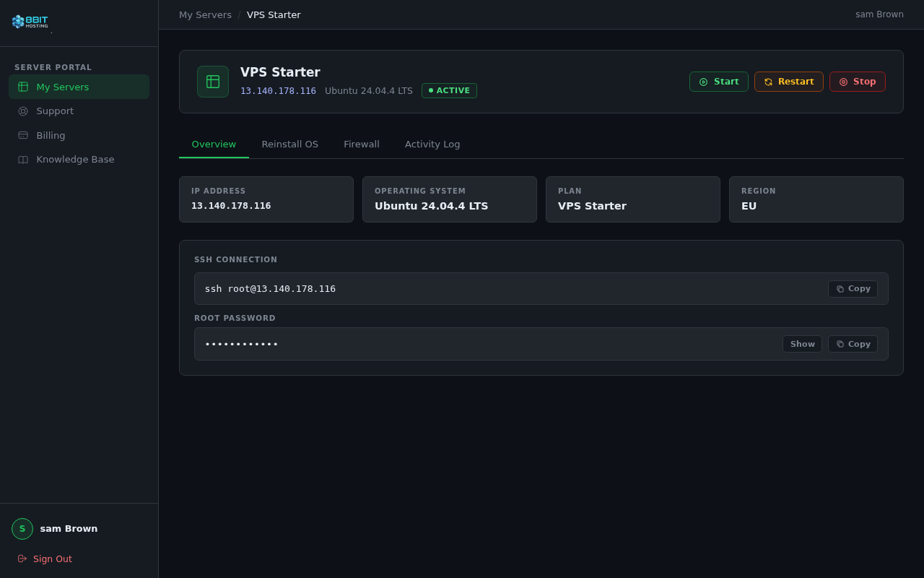The image size is (924, 578).
Task: Copy the SSH connection command
Action: [x=853, y=289]
